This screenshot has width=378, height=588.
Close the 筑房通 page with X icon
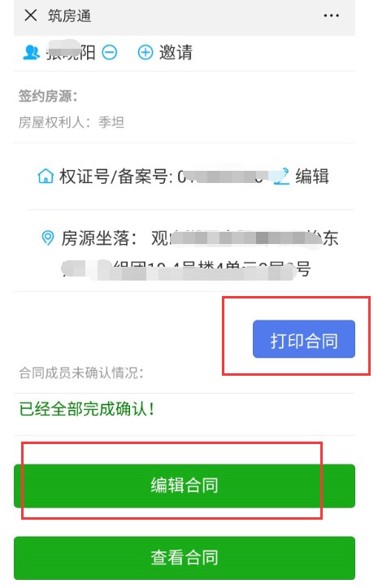coord(31,15)
